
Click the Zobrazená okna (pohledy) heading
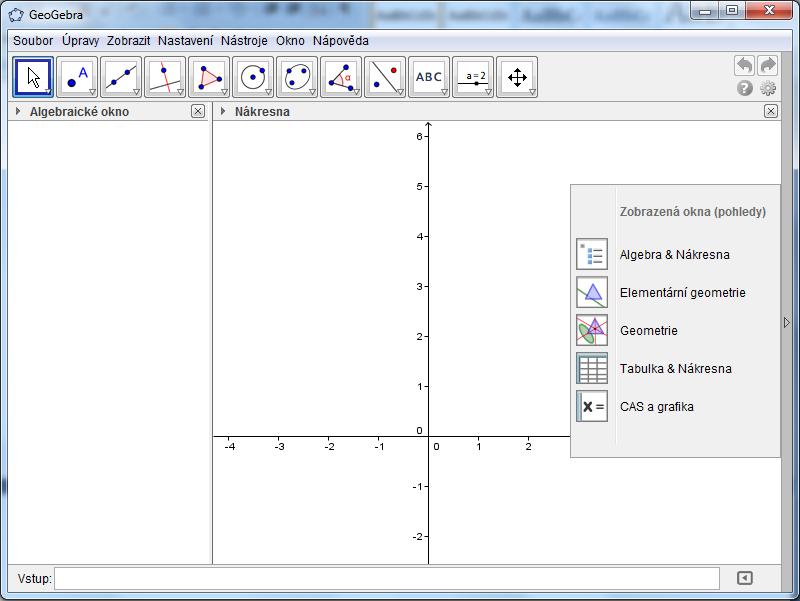[692, 212]
